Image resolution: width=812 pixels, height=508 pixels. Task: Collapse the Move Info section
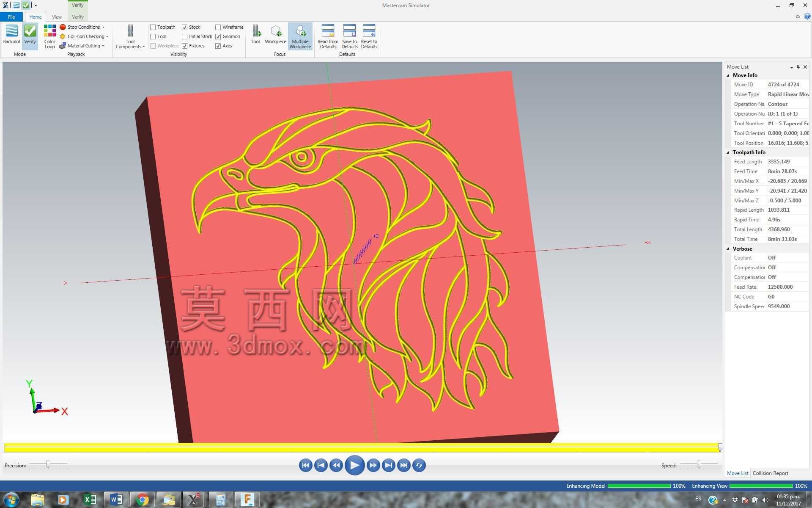(728, 75)
